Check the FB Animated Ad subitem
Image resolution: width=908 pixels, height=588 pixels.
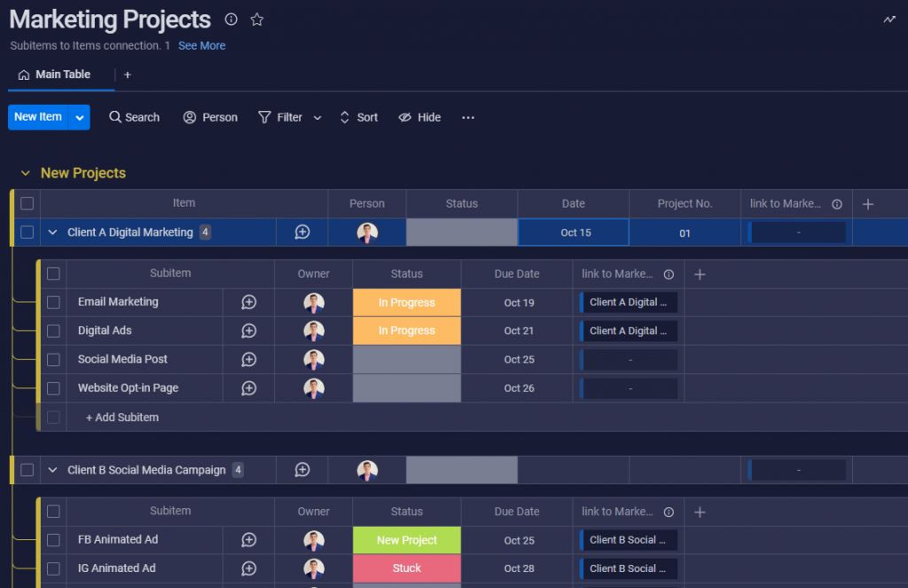coord(53,540)
